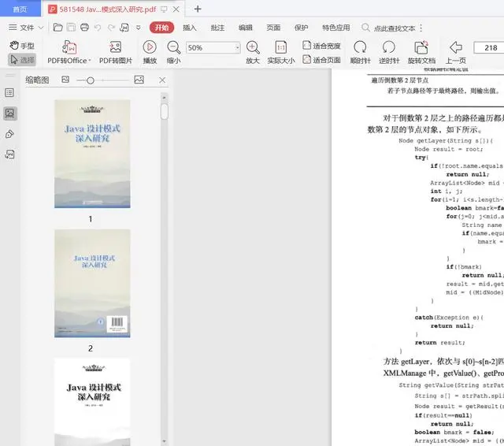Close the PDF document tab
This screenshot has width=504, height=446.
click(x=176, y=9)
